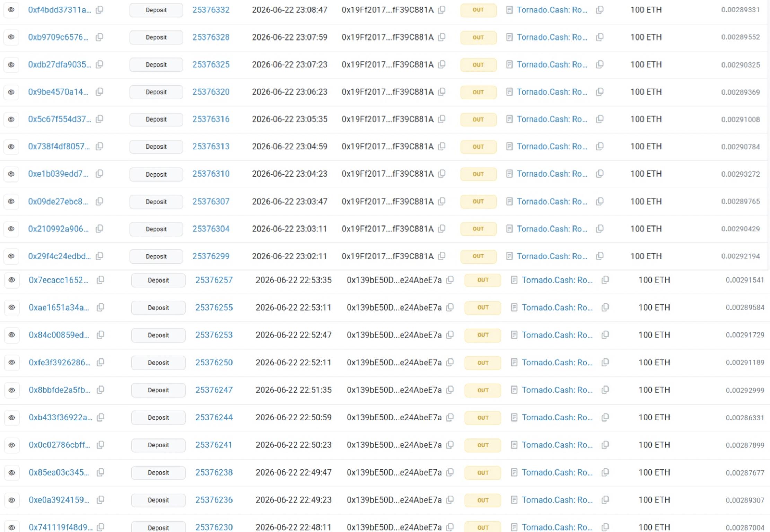Viewport: 770px width, 532px height.
Task: Preview transaction 0xf4bdd37311a via eye icon
Action: coord(11,10)
